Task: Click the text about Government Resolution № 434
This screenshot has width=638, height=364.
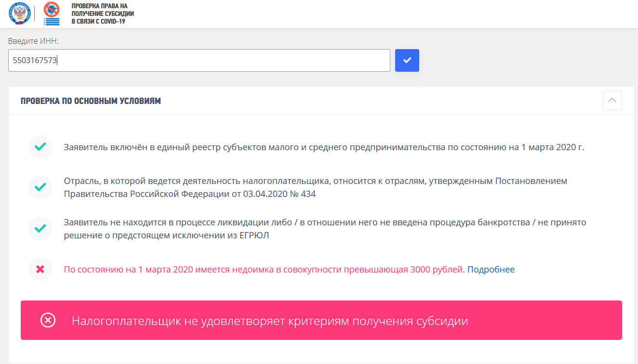Action: coord(316,188)
